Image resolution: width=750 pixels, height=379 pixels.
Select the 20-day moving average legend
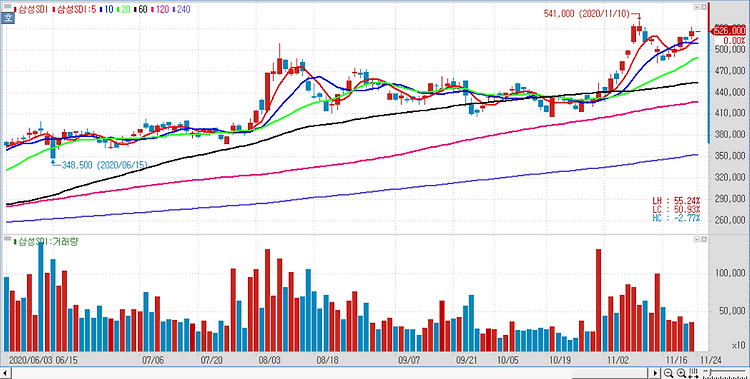tap(123, 9)
